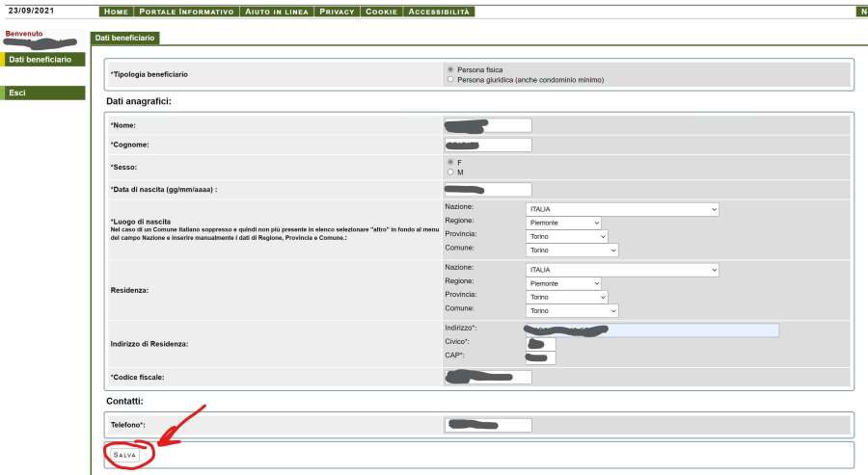Image resolution: width=868 pixels, height=475 pixels.
Task: Open the birthplace Provincia dropdown
Action: click(567, 236)
